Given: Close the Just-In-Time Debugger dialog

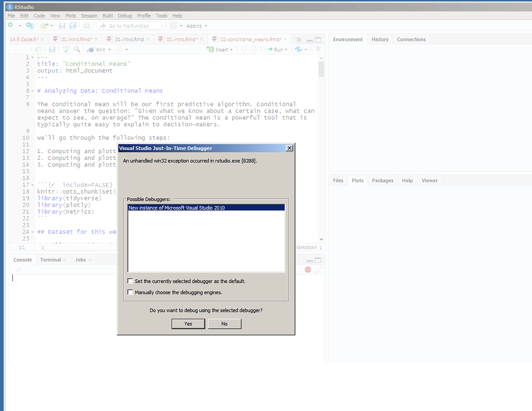Looking at the screenshot, I should pyautogui.click(x=289, y=148).
